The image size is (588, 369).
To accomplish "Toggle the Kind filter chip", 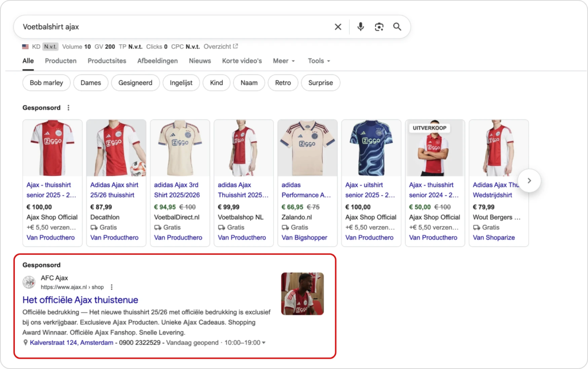I will pos(216,83).
